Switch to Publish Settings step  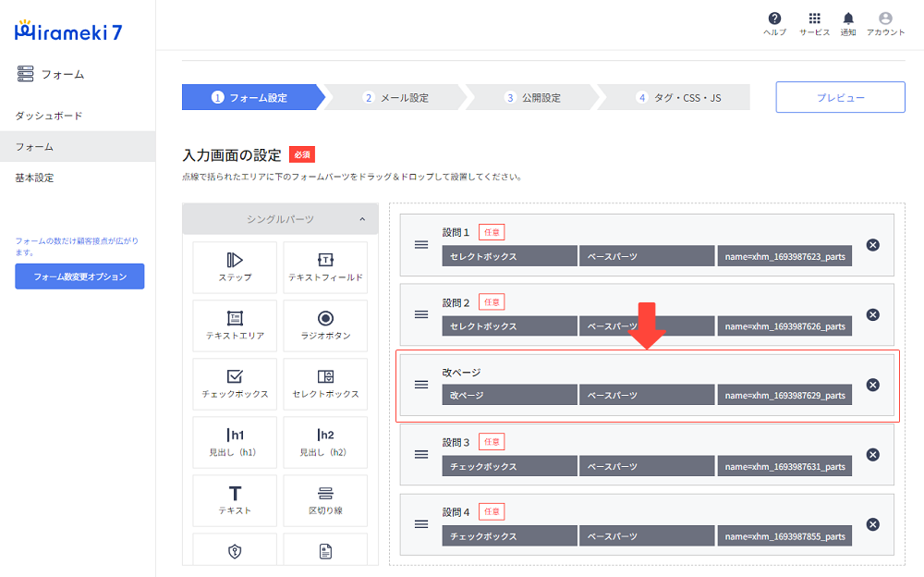tap(533, 97)
